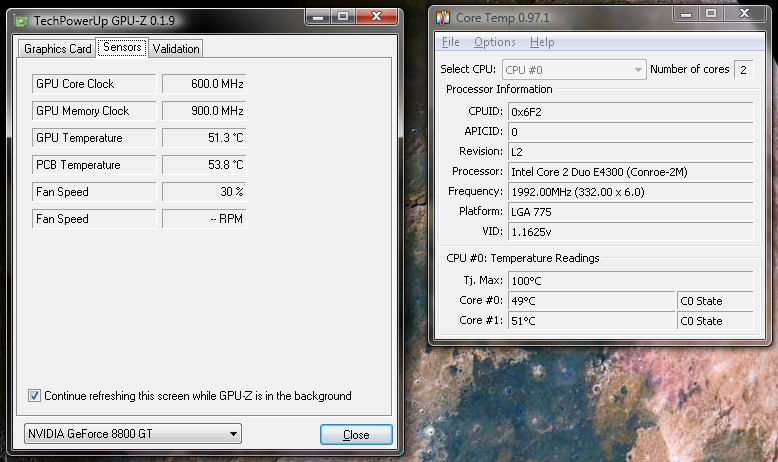Click the C0 State field for Core #0
This screenshot has height=462, width=778.
point(715,301)
